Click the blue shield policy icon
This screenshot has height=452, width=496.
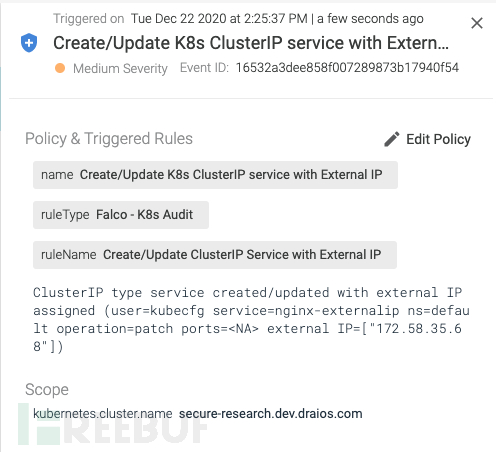[x=29, y=43]
